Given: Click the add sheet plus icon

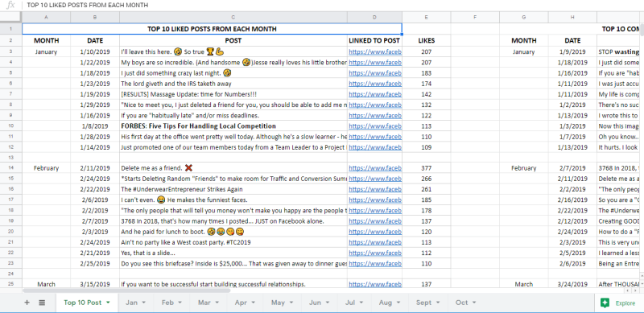Looking at the screenshot, I should point(27,303).
